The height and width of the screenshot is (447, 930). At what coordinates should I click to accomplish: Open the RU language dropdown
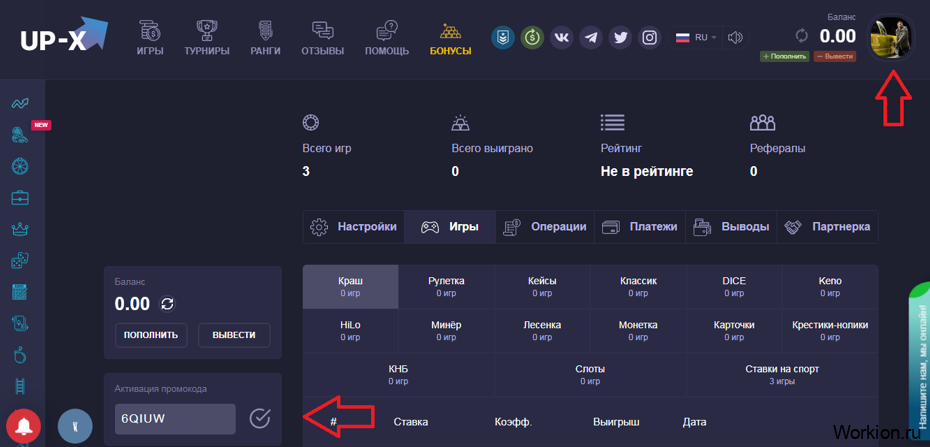[696, 38]
